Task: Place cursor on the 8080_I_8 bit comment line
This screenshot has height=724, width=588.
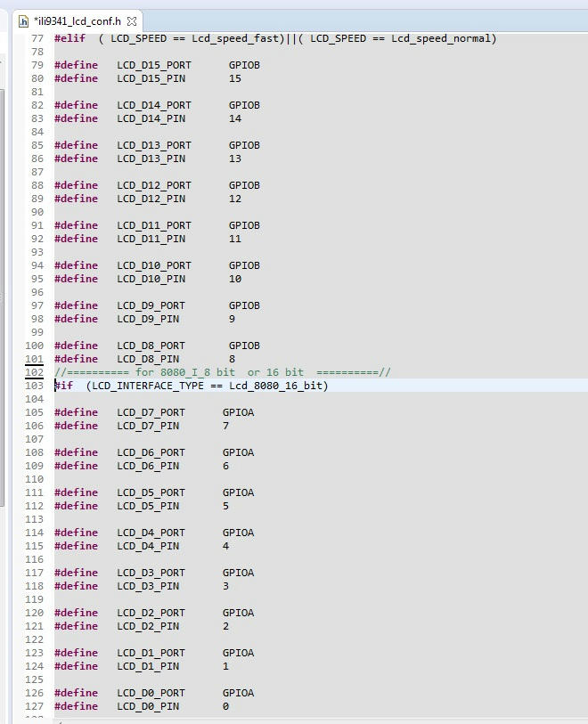Action: click(223, 372)
